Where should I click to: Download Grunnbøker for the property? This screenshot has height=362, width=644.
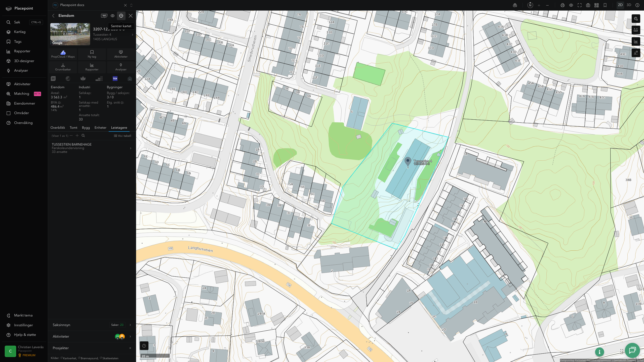pyautogui.click(x=63, y=67)
